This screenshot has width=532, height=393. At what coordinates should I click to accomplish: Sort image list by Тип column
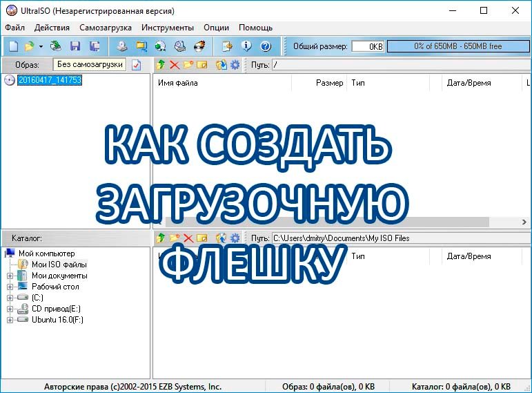388,83
